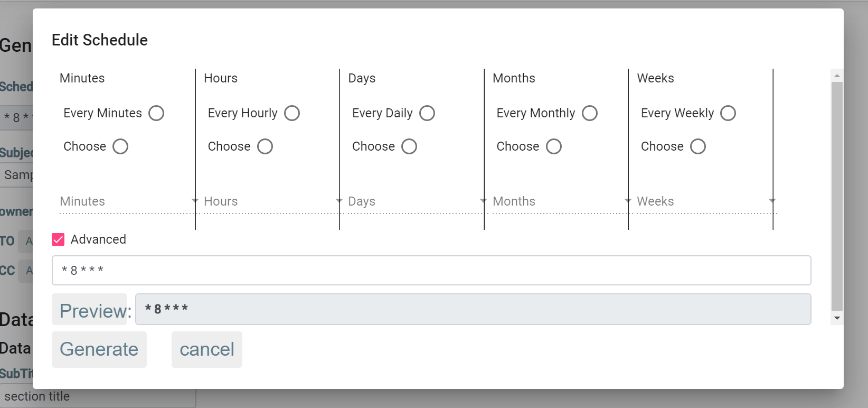This screenshot has height=408, width=868.
Task: Select the Every Minutes radio button
Action: point(156,113)
